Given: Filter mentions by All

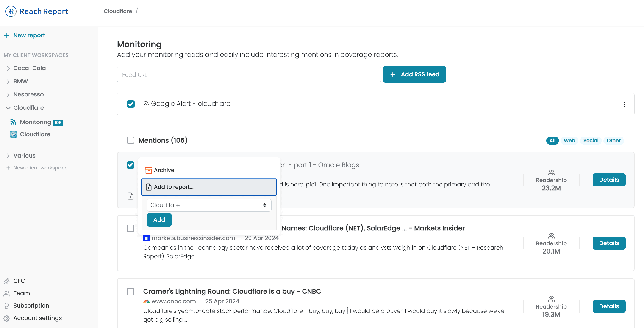Looking at the screenshot, I should pos(552,141).
